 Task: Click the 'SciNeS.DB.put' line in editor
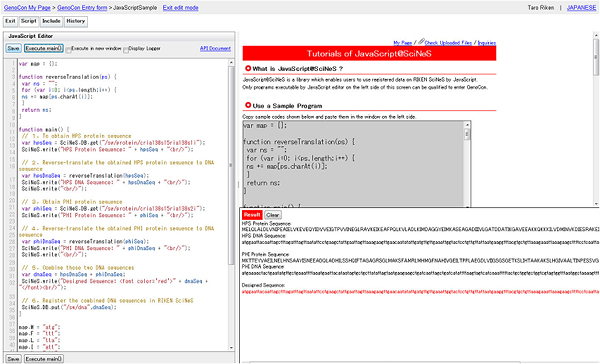(x=69, y=307)
